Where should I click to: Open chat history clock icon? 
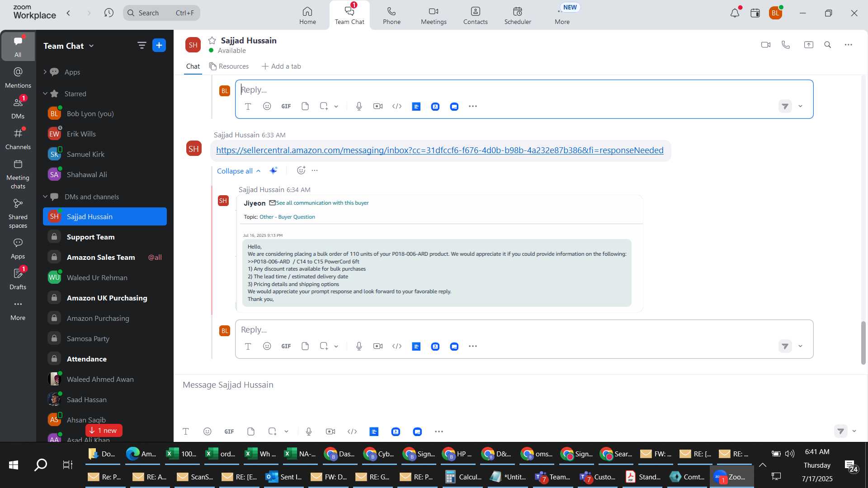point(108,13)
